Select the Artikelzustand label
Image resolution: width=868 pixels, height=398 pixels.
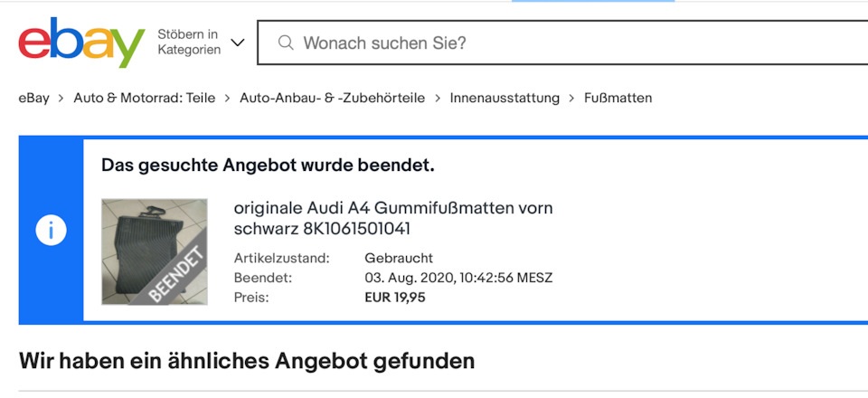[282, 258]
